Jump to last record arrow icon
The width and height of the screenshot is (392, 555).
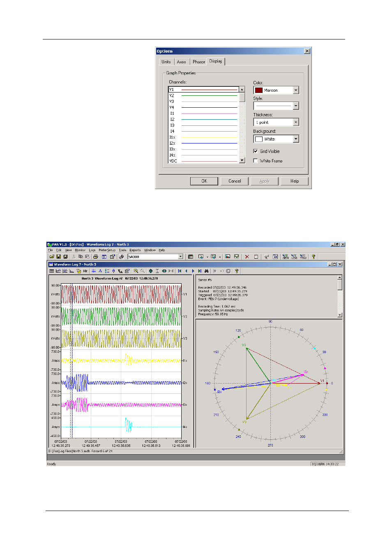[200, 271]
